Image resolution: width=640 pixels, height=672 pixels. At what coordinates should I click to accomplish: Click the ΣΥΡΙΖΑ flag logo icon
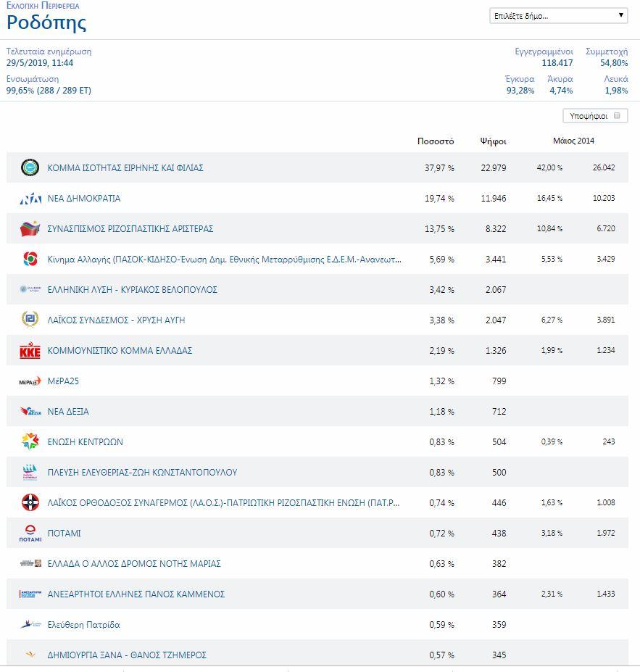[30, 229]
